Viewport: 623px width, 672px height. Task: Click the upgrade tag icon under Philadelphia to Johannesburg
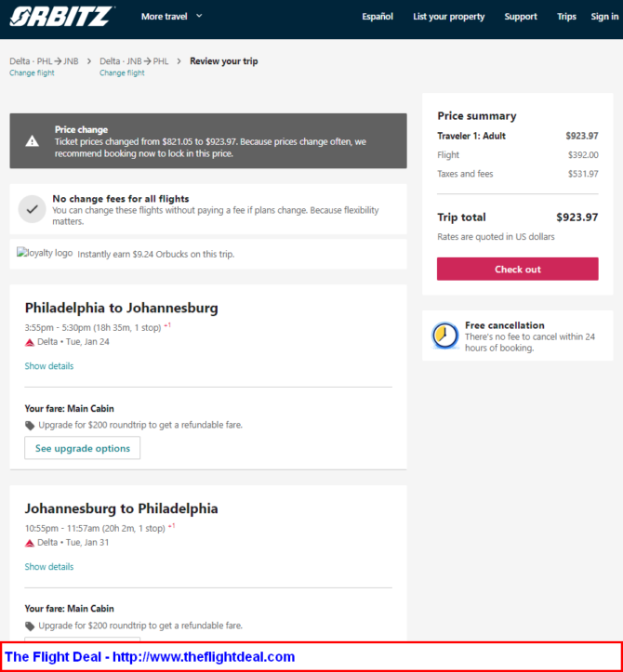pos(30,425)
